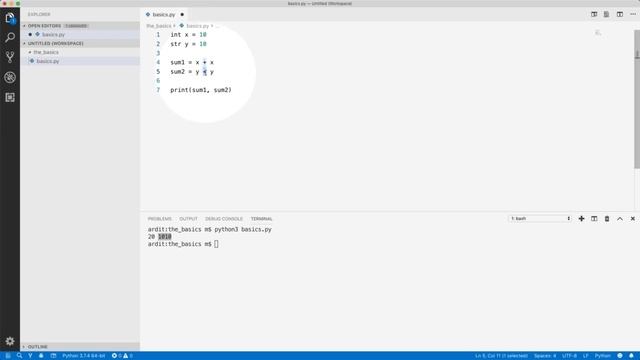Select the basics.py editor tab
The image size is (640, 360).
click(x=164, y=15)
